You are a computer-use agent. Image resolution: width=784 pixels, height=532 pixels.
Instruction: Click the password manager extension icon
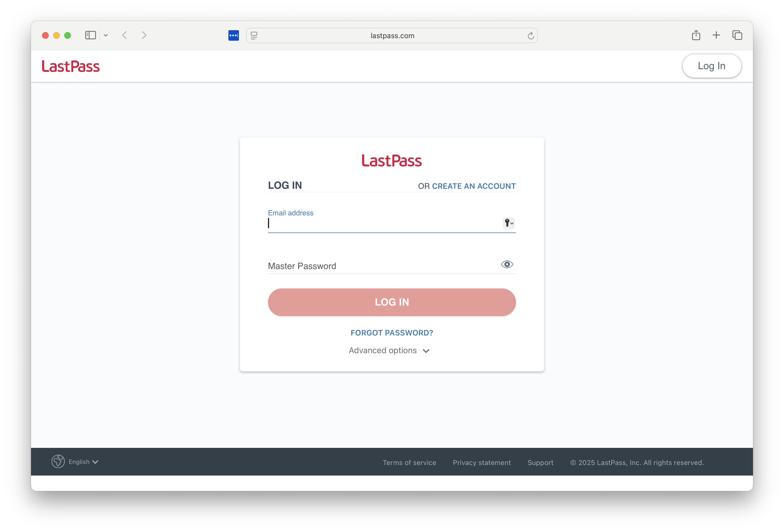coord(233,35)
